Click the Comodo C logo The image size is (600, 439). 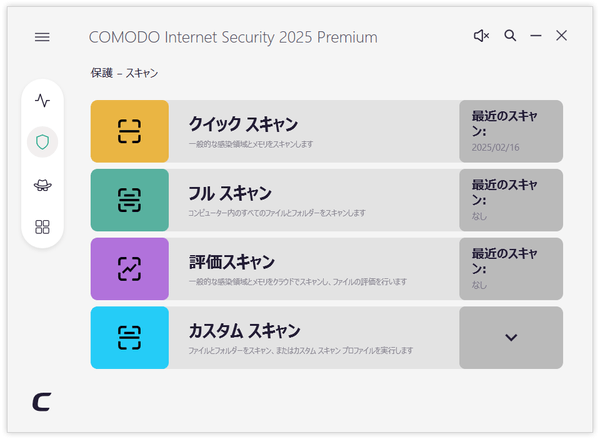point(42,402)
